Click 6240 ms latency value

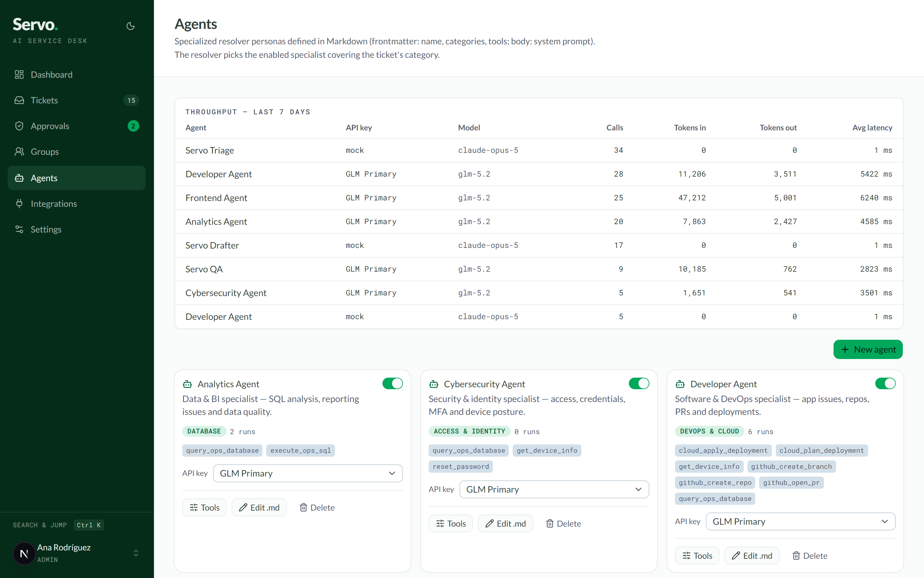pos(876,197)
